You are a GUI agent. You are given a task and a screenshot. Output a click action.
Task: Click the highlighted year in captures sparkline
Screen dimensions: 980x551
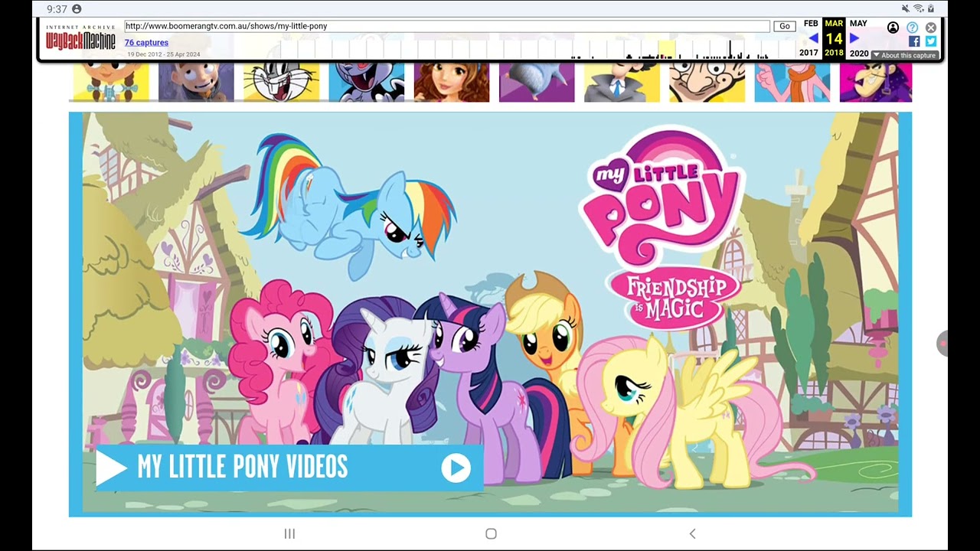[667, 50]
